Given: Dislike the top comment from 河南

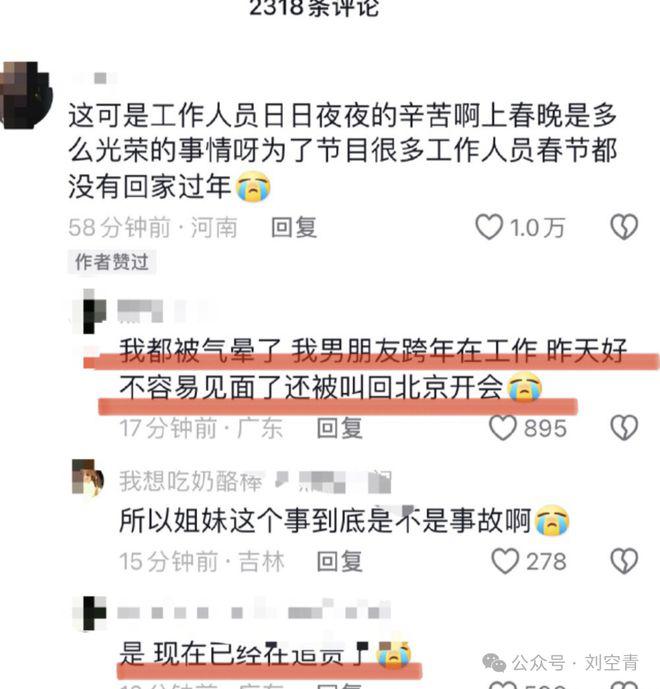Looking at the screenshot, I should [x=624, y=227].
